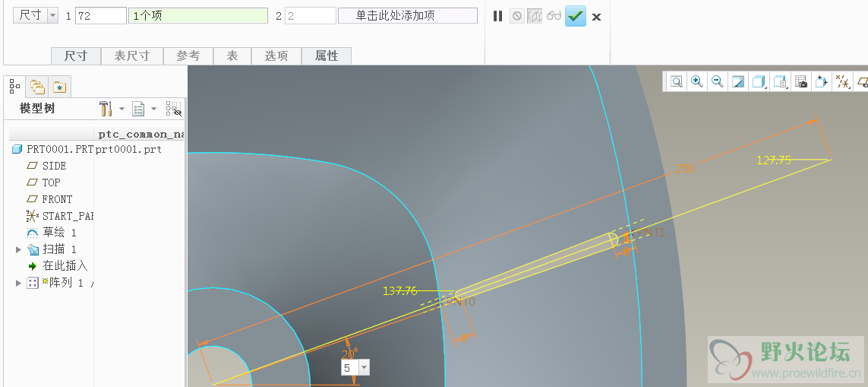Click the prt0001.prt common name cell
The width and height of the screenshot is (868, 387).
[x=130, y=149]
